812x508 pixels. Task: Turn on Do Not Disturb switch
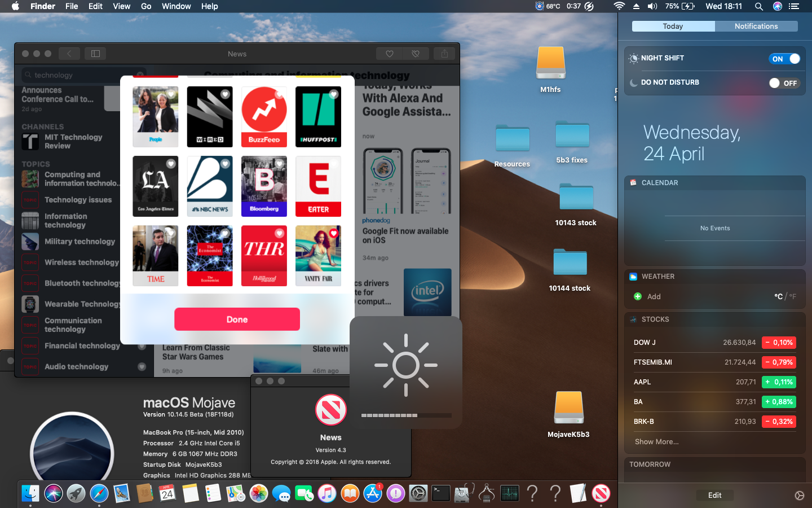[x=784, y=83]
